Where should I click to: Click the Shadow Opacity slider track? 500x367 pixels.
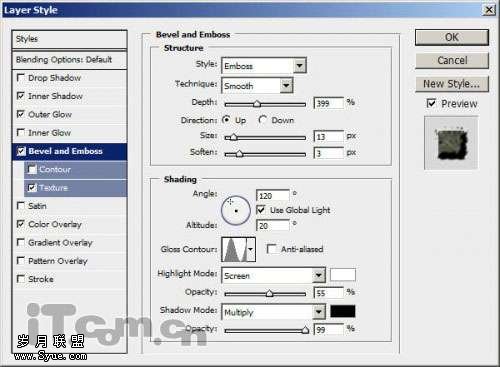click(x=265, y=330)
